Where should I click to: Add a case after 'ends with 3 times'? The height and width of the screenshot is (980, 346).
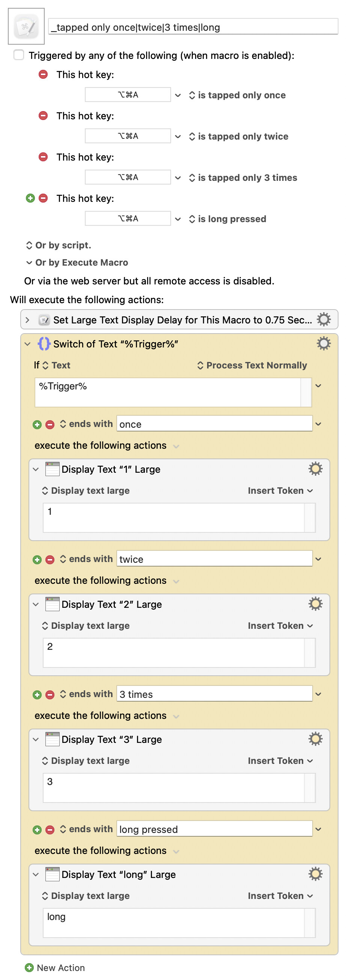[37, 694]
